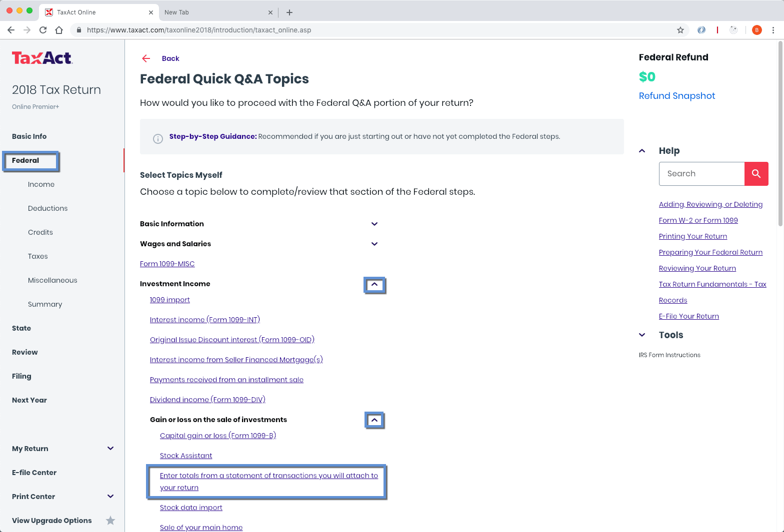Expand the Basic Information topic
This screenshot has width=784, height=532.
(x=374, y=224)
